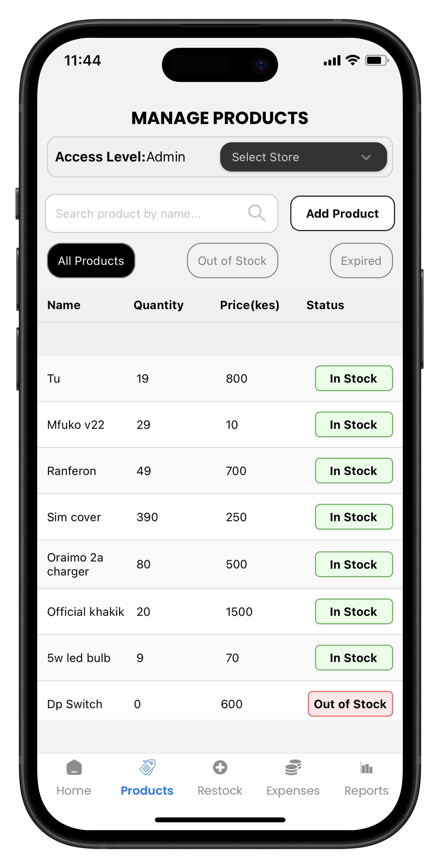
Task: Tap the Wi-Fi icon in status bar
Action: [x=353, y=60]
